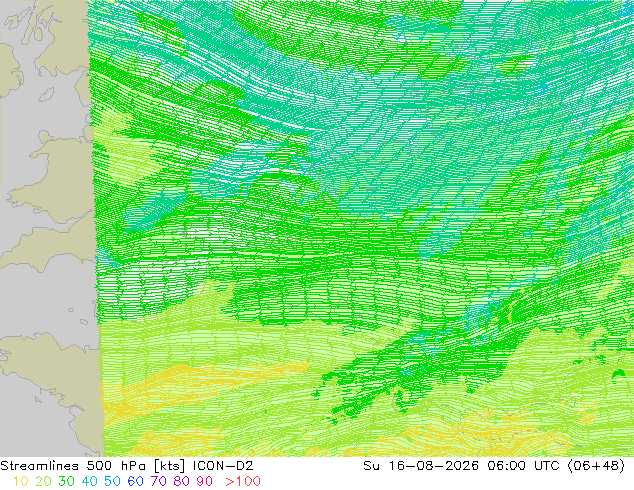Click the legend value 60

tap(135, 481)
